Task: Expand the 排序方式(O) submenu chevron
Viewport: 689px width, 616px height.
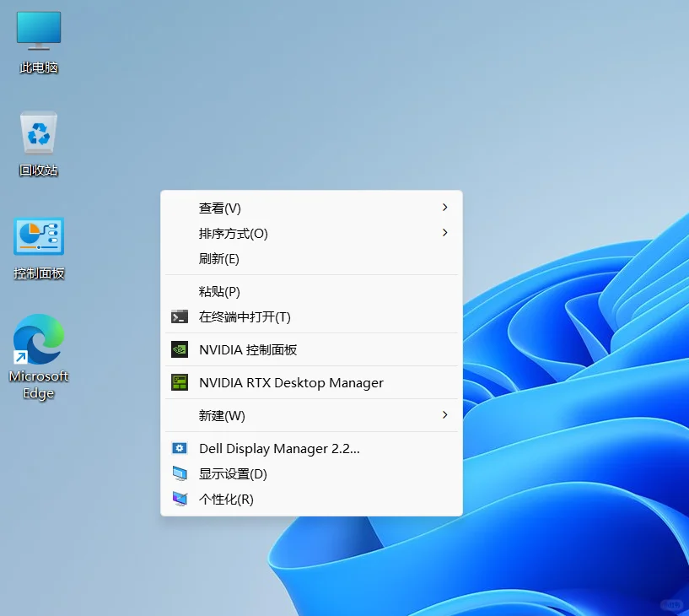Action: pyautogui.click(x=444, y=233)
